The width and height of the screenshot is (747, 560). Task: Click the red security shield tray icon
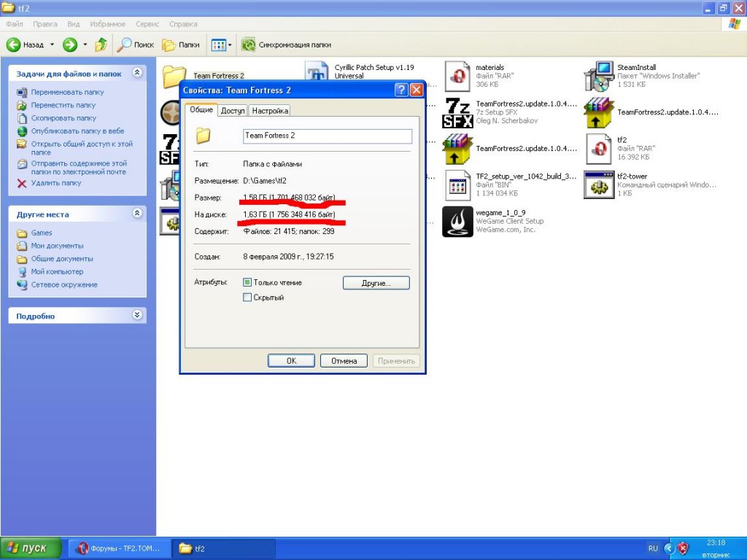tap(683, 548)
